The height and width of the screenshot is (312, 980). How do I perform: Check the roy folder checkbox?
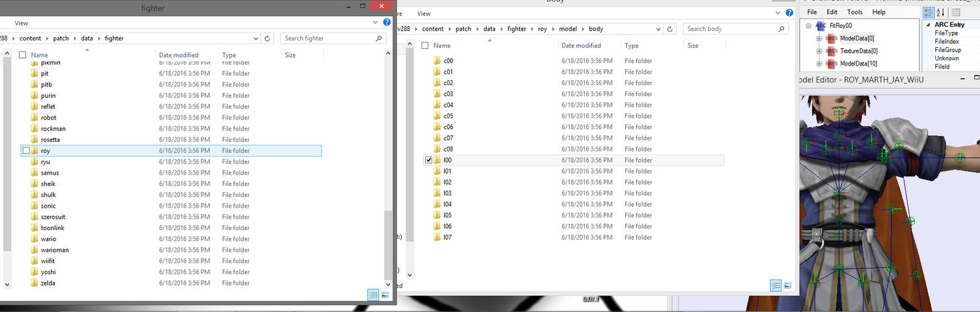pos(26,151)
